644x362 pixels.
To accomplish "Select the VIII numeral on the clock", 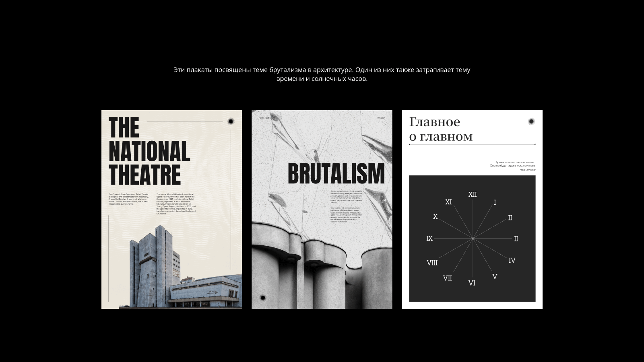I will (x=432, y=263).
